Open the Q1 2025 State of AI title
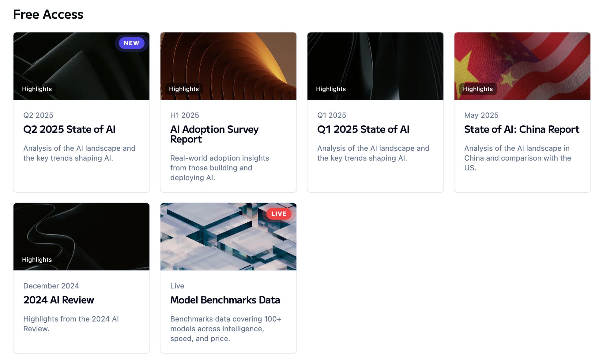Screen dimensions: 599x364 (x=363, y=129)
